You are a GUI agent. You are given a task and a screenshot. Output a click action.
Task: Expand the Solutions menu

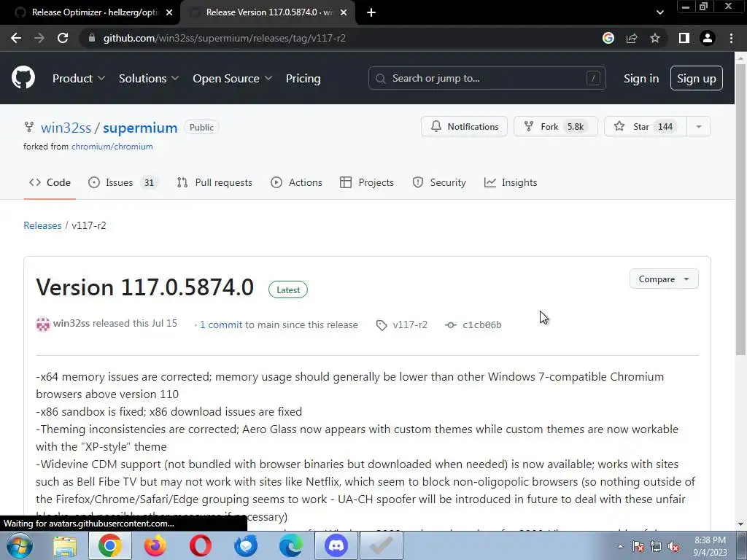tap(149, 78)
